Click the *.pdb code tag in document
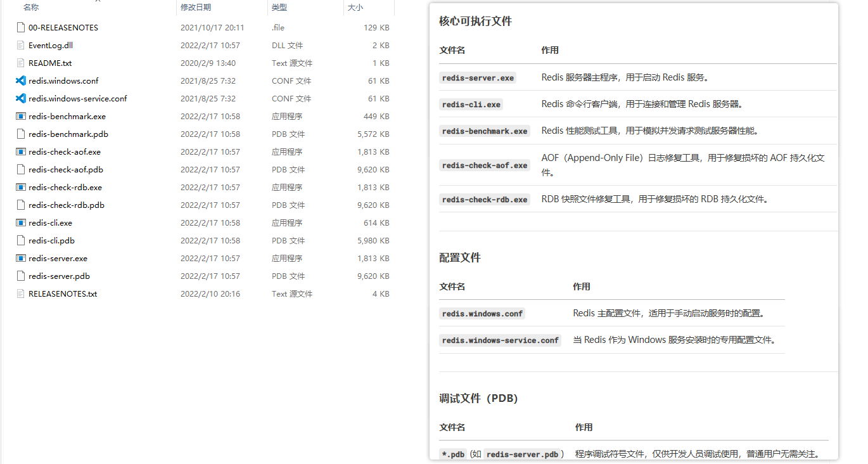Screen dimensions: 868x464 pos(454,454)
